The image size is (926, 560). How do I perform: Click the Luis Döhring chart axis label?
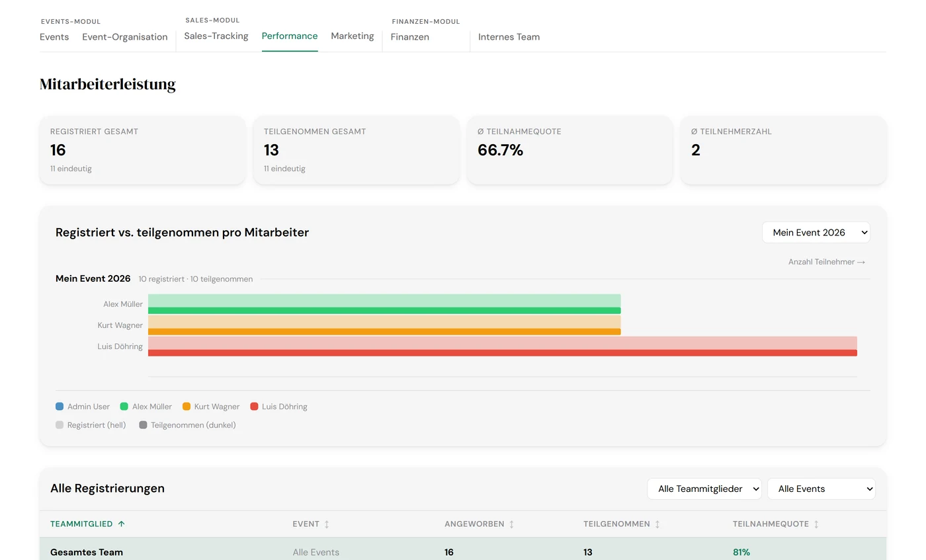click(120, 346)
